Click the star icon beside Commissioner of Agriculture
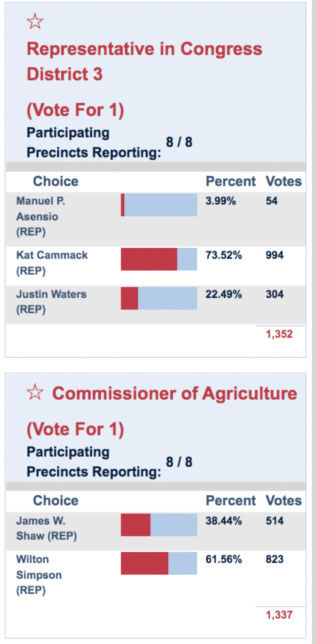 click(x=35, y=393)
